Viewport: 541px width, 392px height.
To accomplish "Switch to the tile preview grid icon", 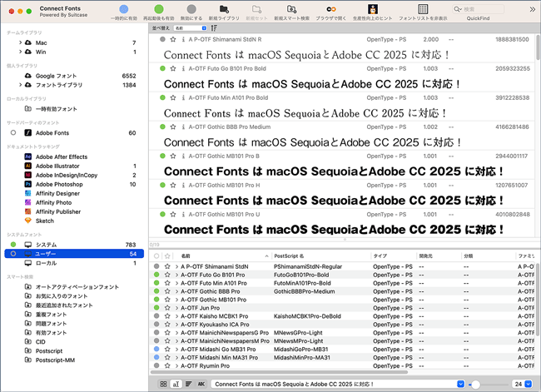I will (x=163, y=384).
